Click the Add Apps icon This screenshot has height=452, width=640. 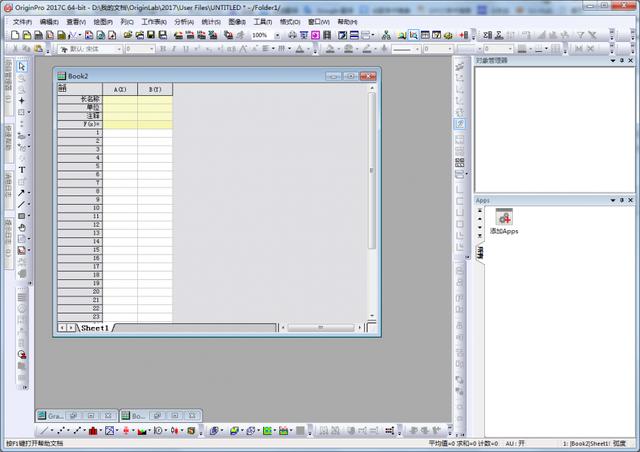click(x=504, y=217)
